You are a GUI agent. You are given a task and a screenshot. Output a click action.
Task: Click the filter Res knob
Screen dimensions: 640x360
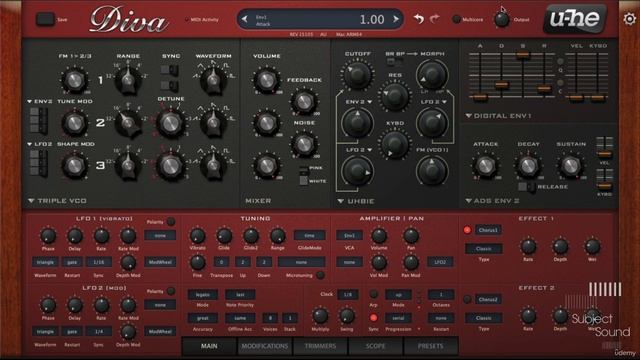click(x=395, y=96)
